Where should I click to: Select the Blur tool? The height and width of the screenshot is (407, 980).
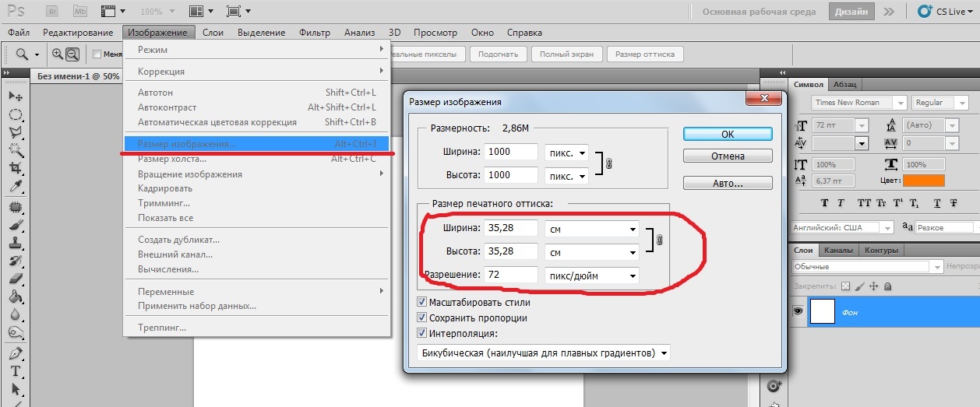[x=15, y=314]
